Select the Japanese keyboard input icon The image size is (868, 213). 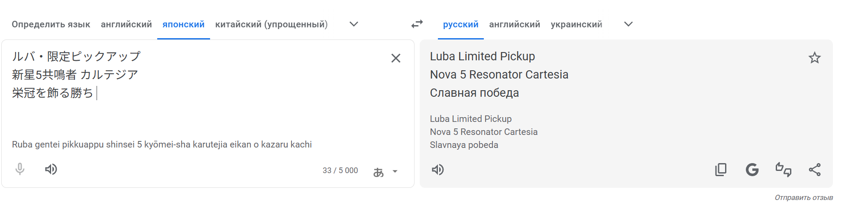click(379, 172)
